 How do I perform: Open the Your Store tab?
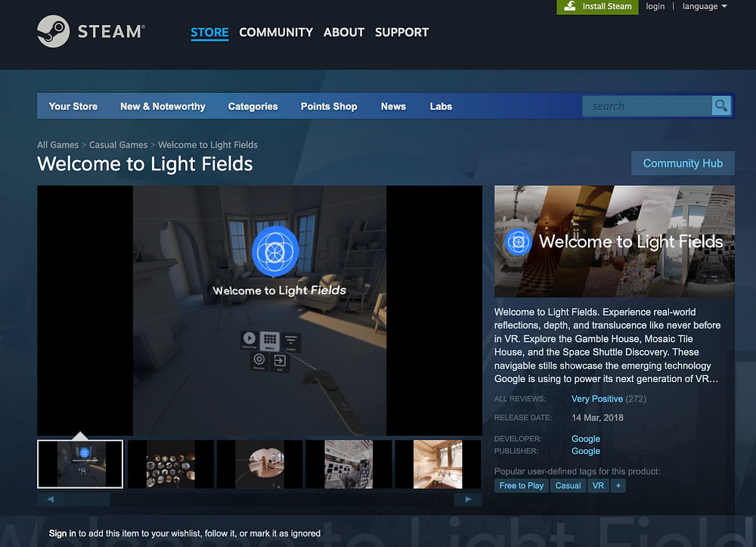coord(73,106)
